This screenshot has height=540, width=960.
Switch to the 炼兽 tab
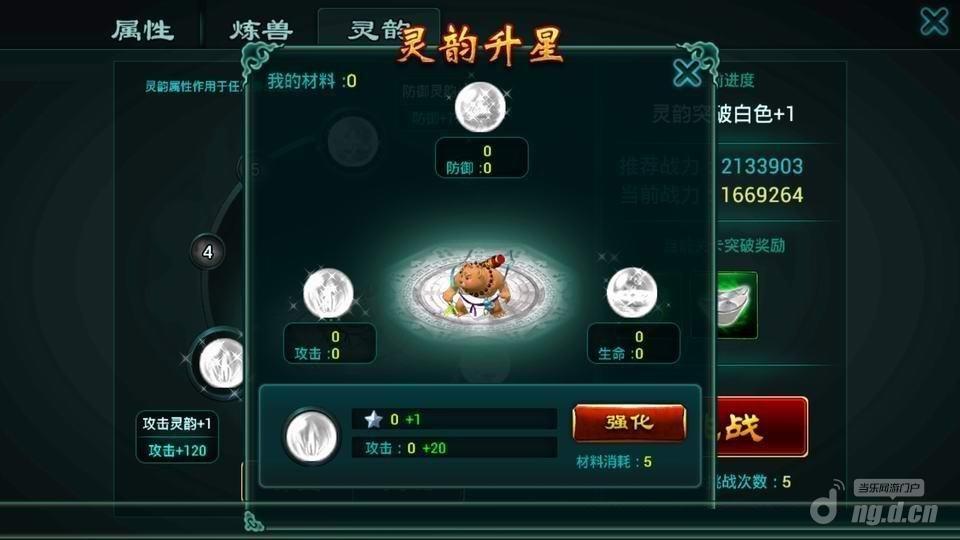pyautogui.click(x=261, y=29)
